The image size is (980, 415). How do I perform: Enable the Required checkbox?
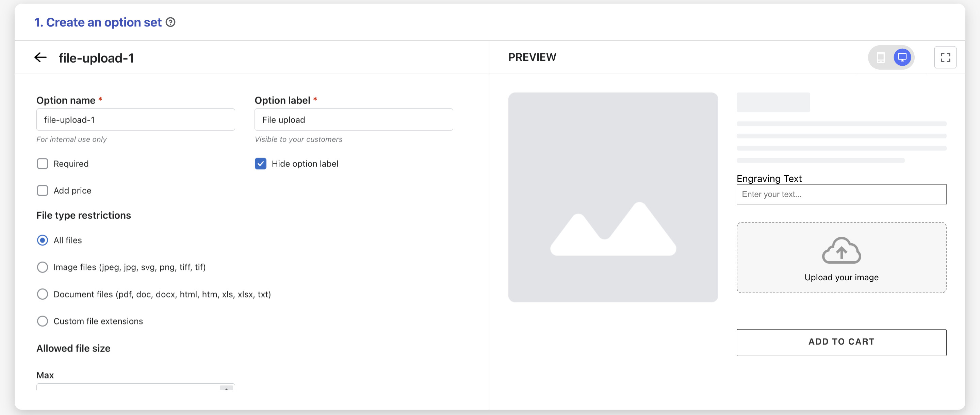[43, 164]
